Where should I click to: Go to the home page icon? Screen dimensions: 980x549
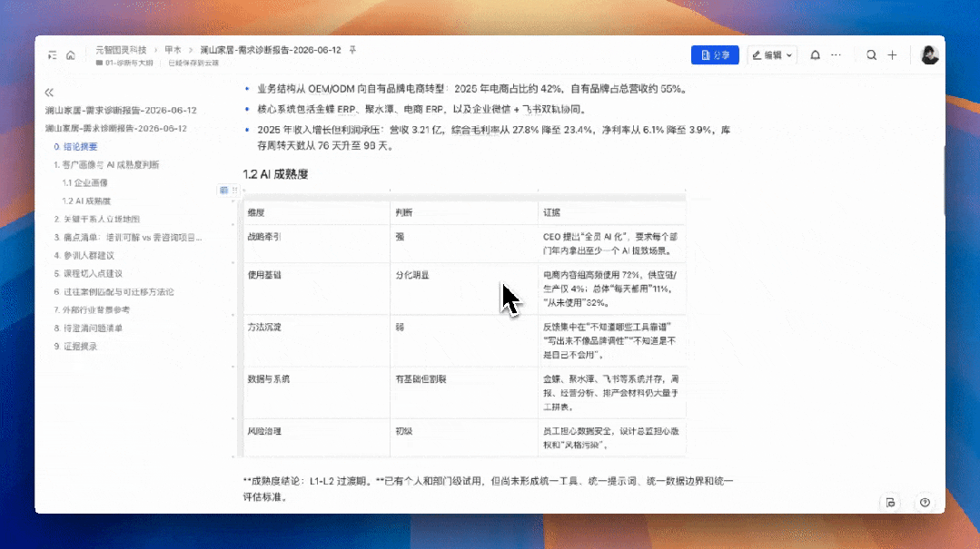[71, 55]
